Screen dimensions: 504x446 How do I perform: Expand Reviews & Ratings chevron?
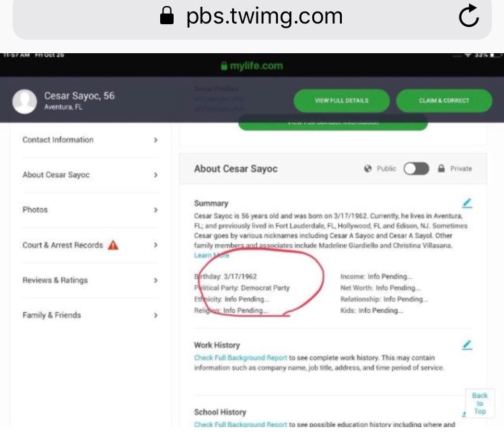(x=156, y=281)
